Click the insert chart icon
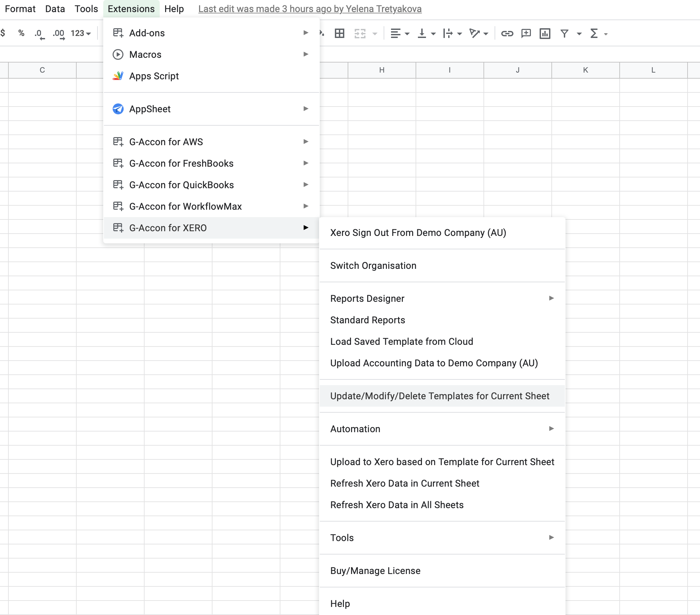Viewport: 700px width, 615px height. coord(545,34)
